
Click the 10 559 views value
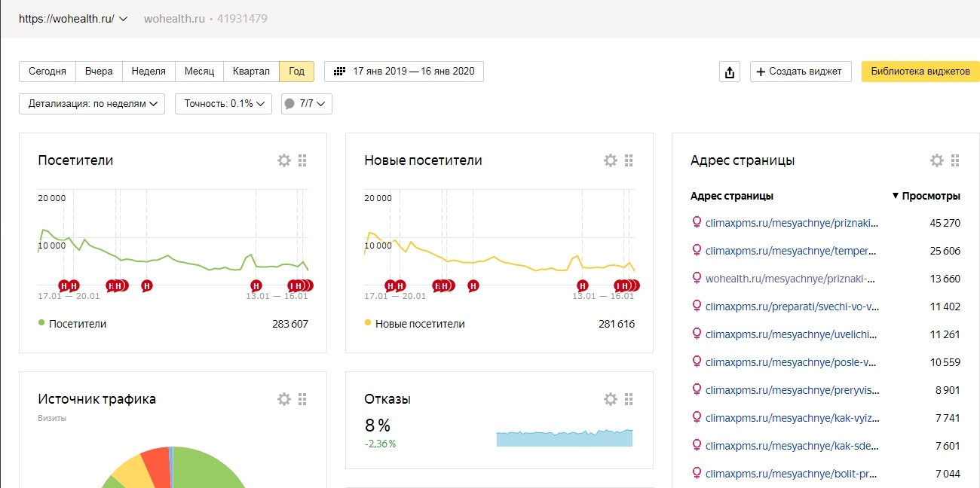[945, 362]
